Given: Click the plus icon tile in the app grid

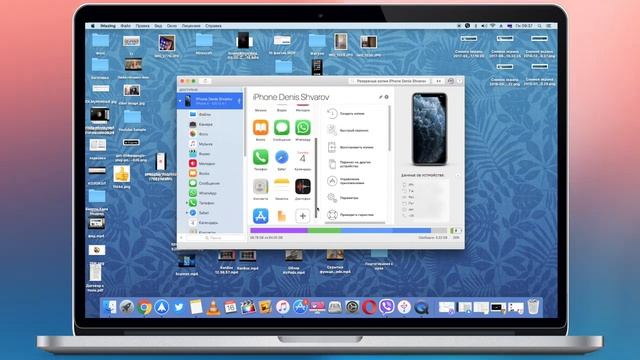Looking at the screenshot, I should click(302, 216).
